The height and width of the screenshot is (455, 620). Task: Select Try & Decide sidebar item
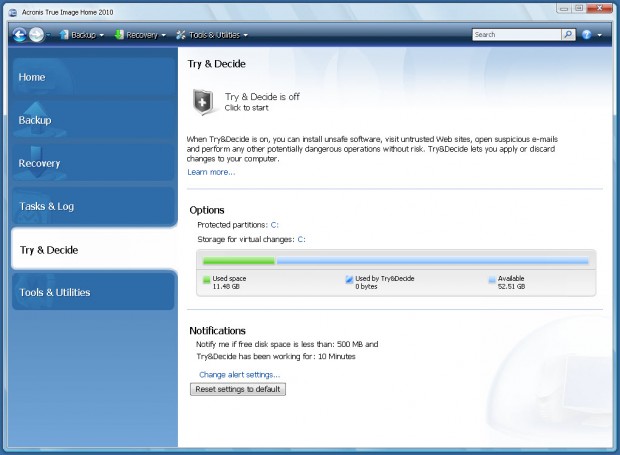(x=94, y=249)
